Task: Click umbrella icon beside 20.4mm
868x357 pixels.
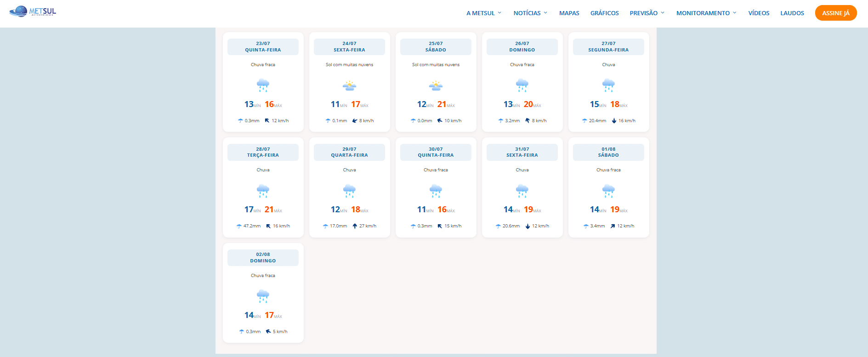Action: (x=584, y=121)
